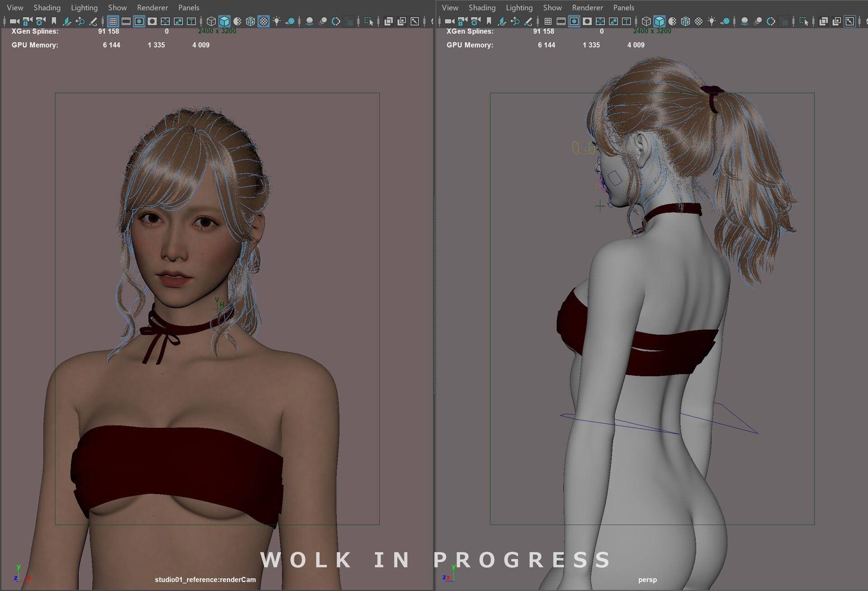The height and width of the screenshot is (591, 868).
Task: Click studio01_reference:renderCam camera label
Action: tap(205, 580)
